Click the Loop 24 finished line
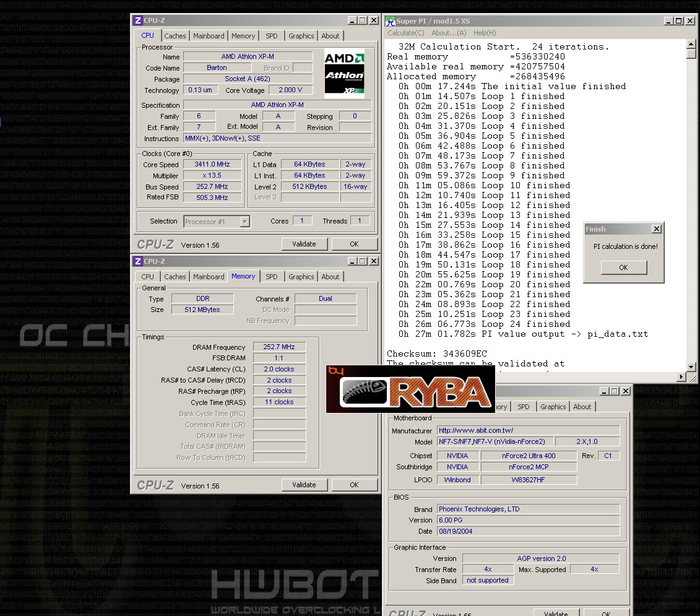700x616 pixels. tap(485, 324)
